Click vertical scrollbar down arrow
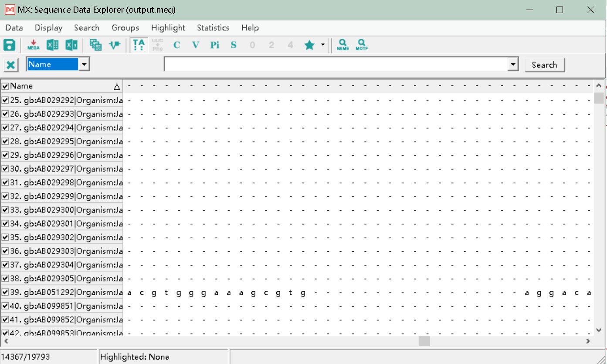Screen dimensions: 607x364 [x=599, y=330]
